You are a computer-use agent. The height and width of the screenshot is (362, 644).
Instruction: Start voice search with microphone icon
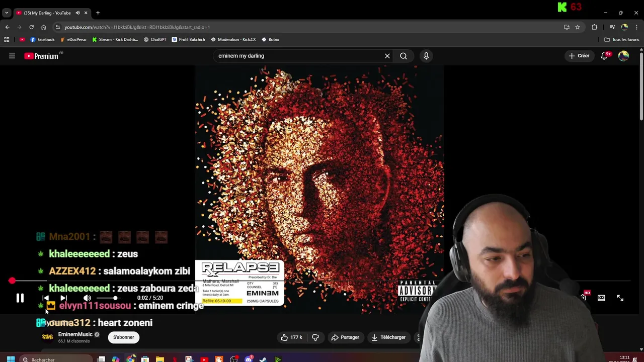(426, 56)
